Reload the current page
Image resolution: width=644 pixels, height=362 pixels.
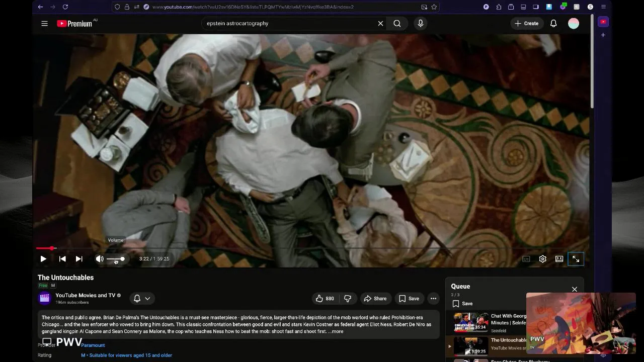pyautogui.click(x=65, y=7)
